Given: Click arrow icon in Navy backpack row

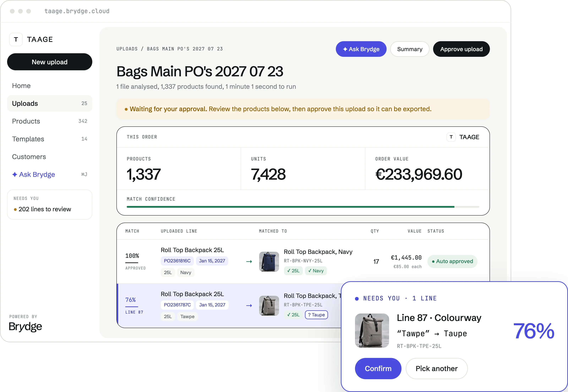Looking at the screenshot, I should pos(249,262).
